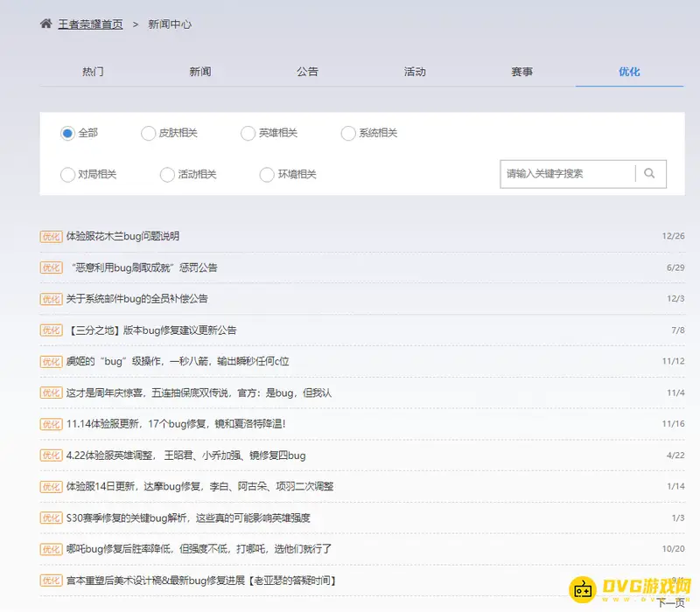Open the 哪吒bug修复后胜率降低 article
Image resolution: width=700 pixels, height=612 pixels.
pos(184,549)
